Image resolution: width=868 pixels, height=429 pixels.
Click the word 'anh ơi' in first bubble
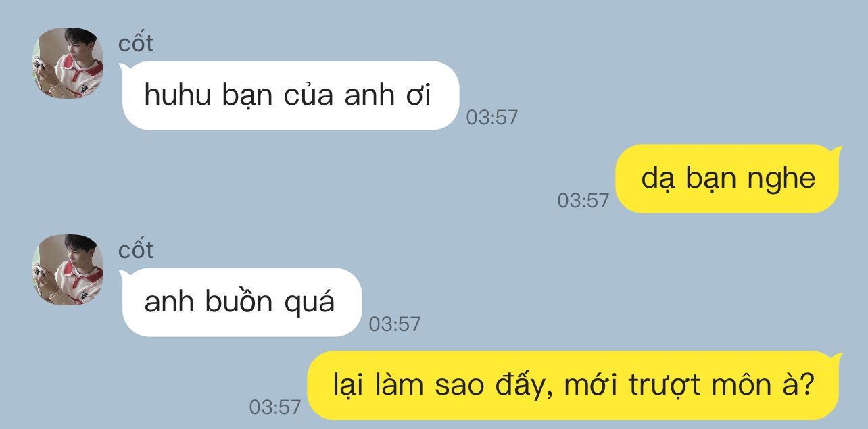tap(387, 97)
